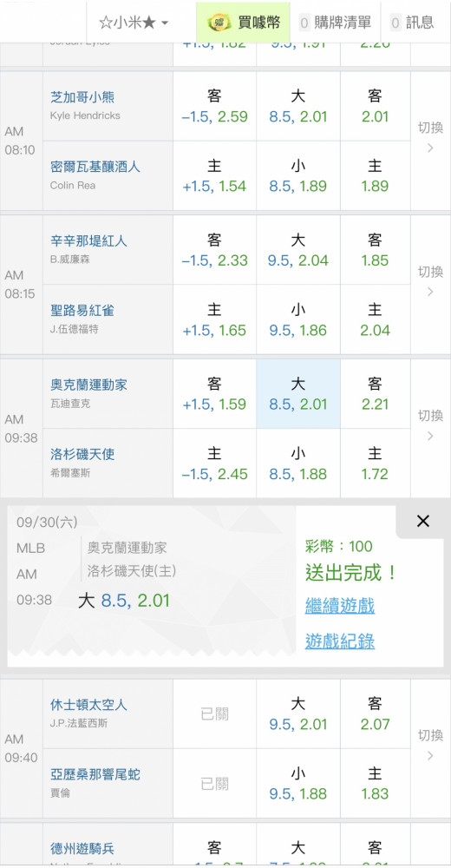Viewport: 451px width, 868px height.
Task: Open the 訊息 messages tab
Action: tap(412, 23)
